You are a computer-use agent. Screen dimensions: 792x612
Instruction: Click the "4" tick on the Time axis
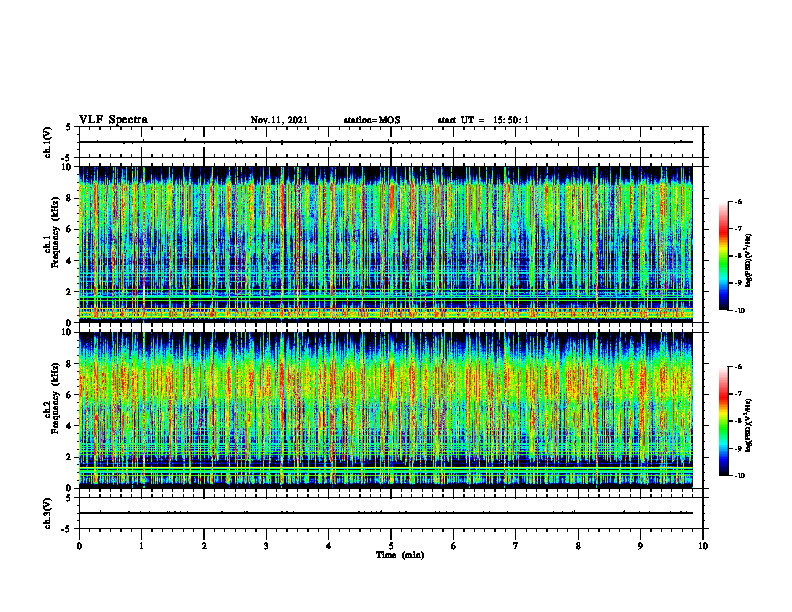(329, 546)
